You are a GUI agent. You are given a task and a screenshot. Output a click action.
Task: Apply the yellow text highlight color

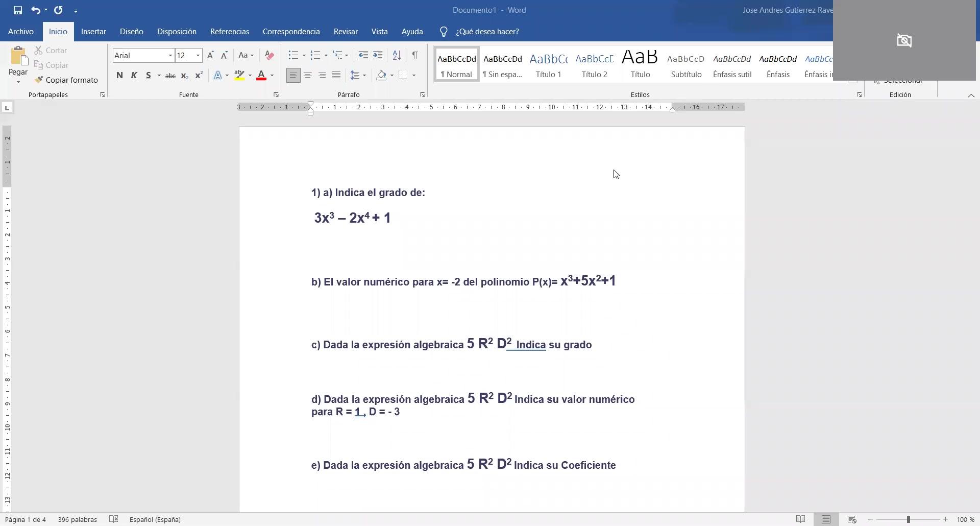[x=239, y=76]
